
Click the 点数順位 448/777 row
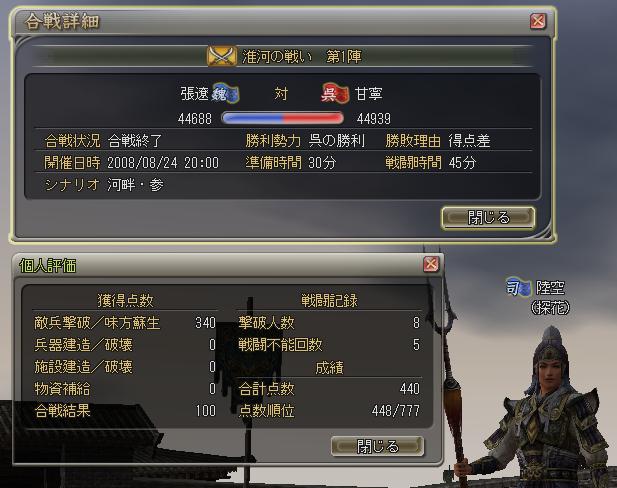(x=329, y=411)
